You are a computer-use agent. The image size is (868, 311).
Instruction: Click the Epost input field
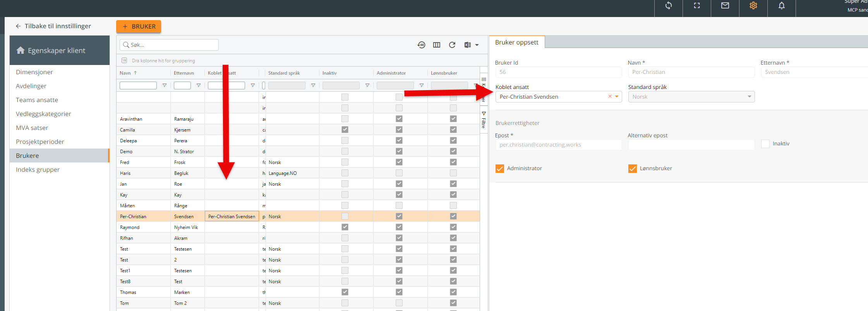click(559, 145)
